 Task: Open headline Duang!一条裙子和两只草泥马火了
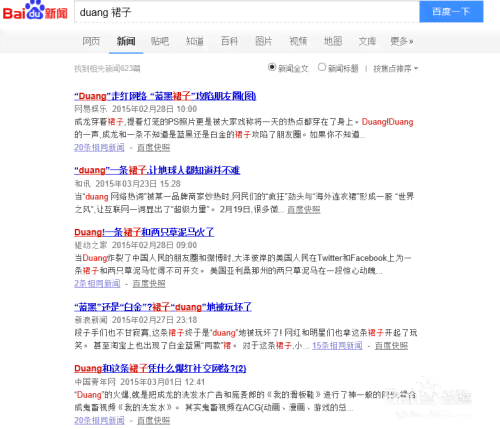pyautogui.click(x=144, y=232)
